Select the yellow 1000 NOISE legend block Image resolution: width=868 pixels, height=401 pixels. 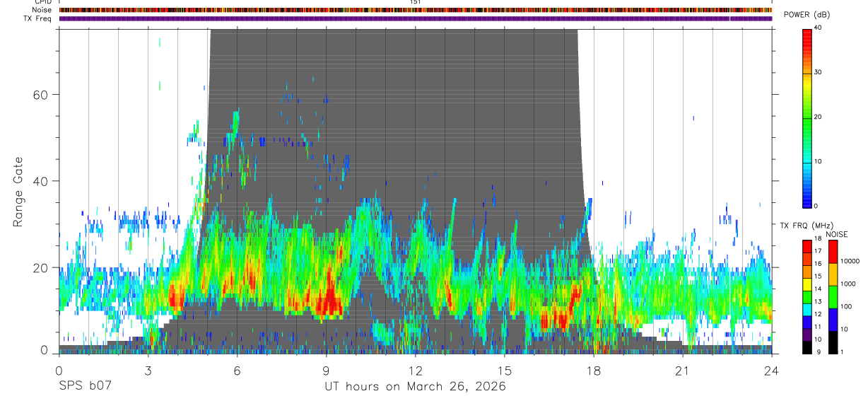click(x=834, y=274)
